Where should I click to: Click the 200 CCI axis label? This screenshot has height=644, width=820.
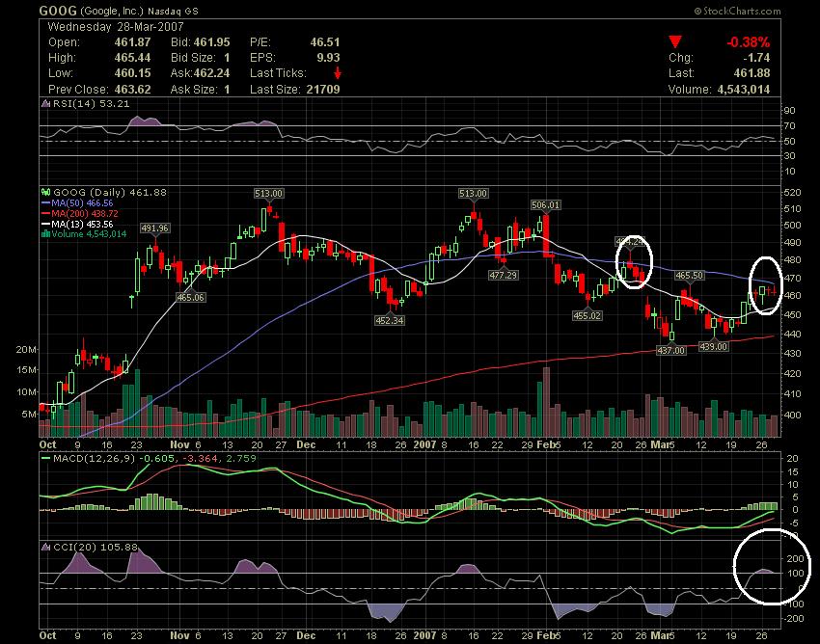[x=796, y=559]
